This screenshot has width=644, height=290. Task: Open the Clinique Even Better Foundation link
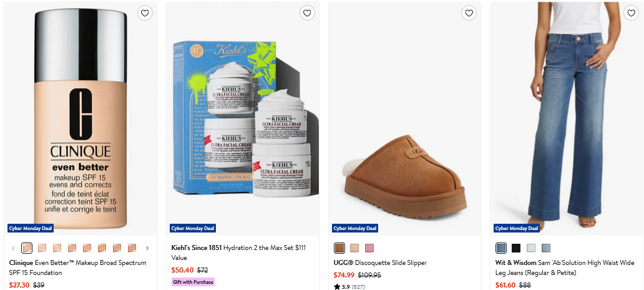(x=78, y=267)
